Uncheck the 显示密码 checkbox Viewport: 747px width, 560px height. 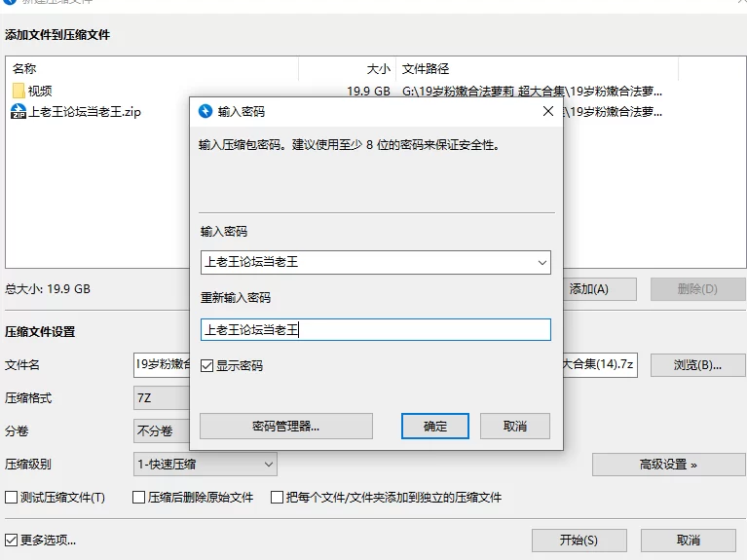[206, 366]
